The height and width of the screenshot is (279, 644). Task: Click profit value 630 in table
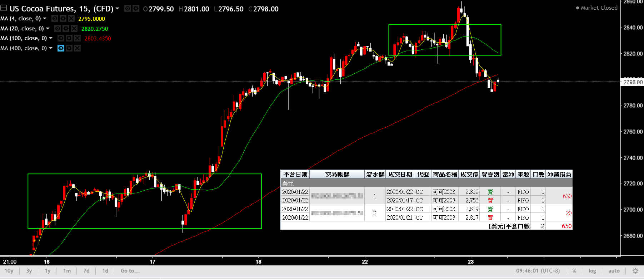pyautogui.click(x=567, y=196)
